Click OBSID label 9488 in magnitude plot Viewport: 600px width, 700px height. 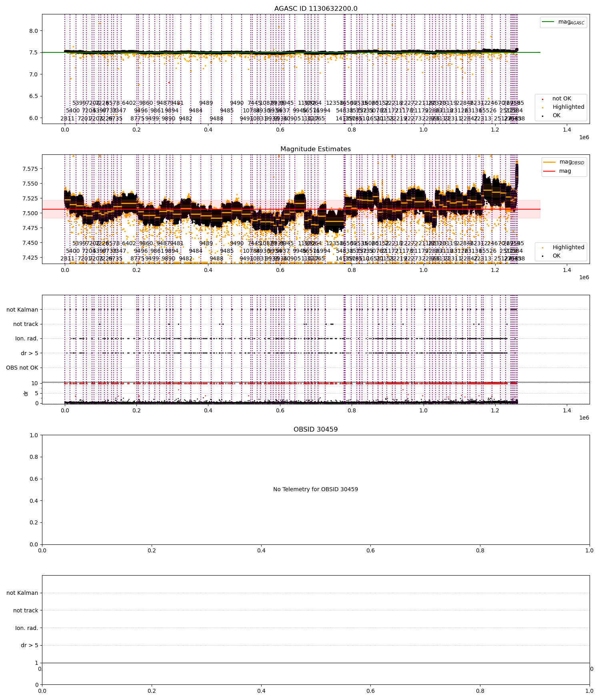(216, 258)
